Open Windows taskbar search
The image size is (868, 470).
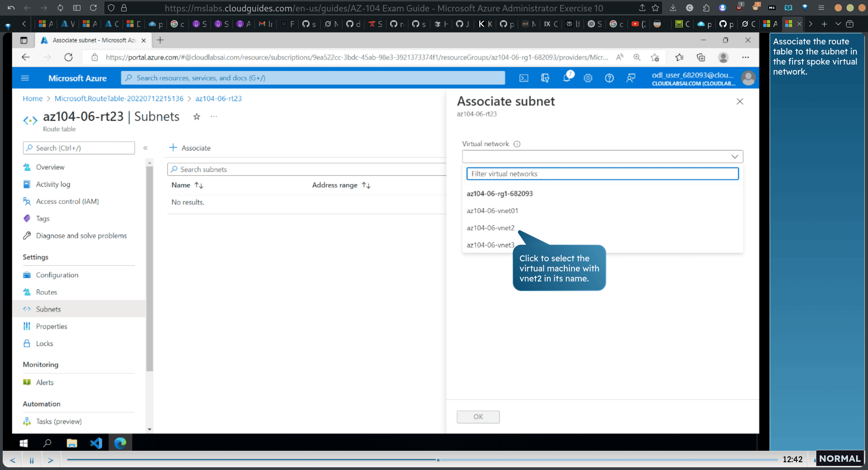[x=47, y=443]
